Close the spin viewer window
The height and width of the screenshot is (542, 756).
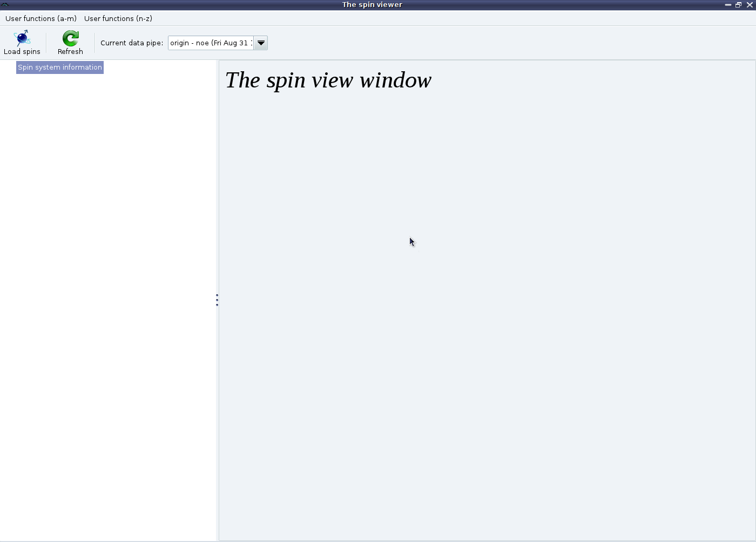[750, 4]
